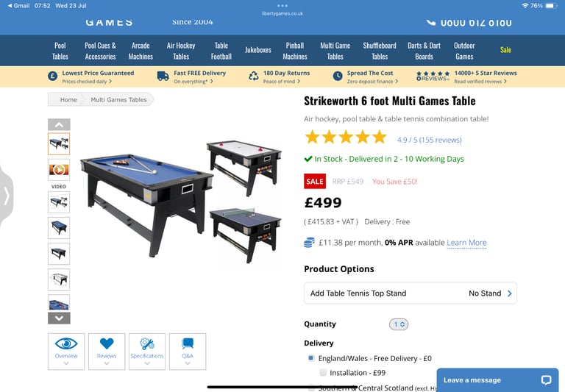The image size is (565, 392).
Task: Open the 155 reviews rating link
Action: [x=429, y=140]
